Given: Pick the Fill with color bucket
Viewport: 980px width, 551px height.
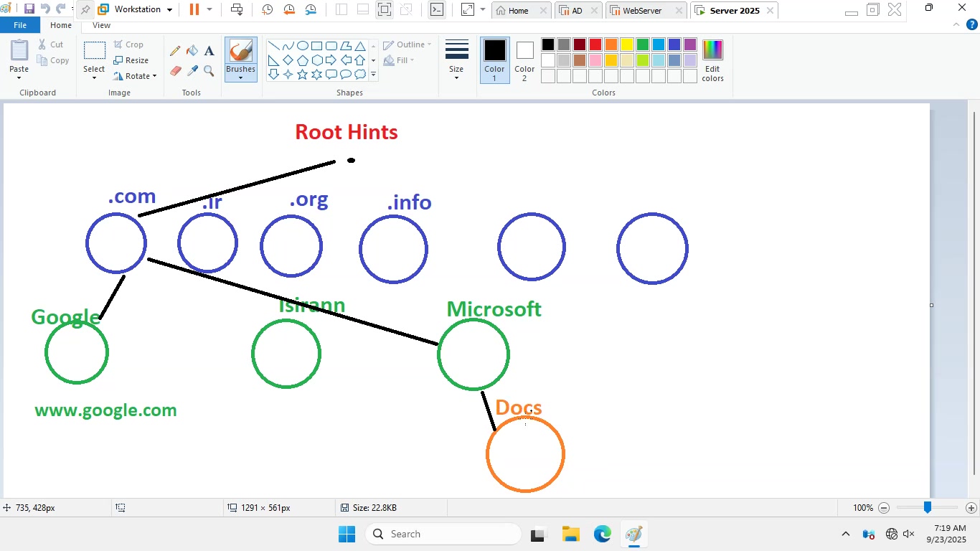Looking at the screenshot, I should 192,51.
